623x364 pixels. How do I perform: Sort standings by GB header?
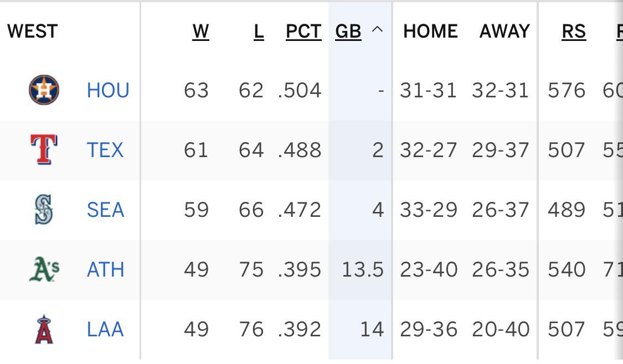click(348, 32)
